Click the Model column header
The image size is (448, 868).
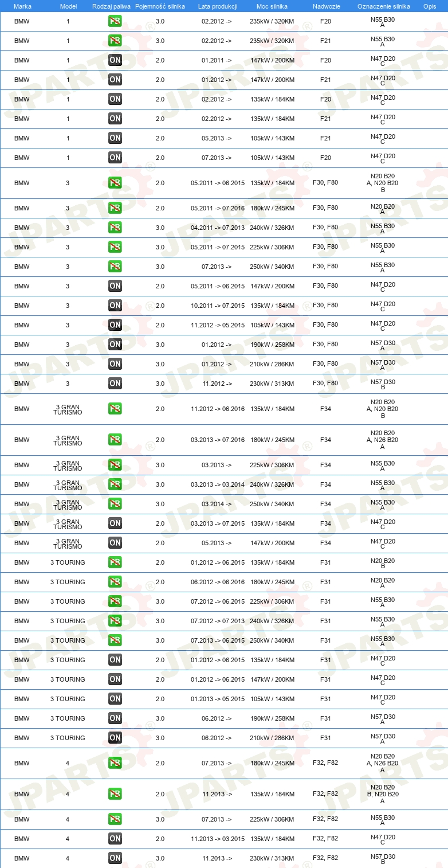click(x=68, y=6)
